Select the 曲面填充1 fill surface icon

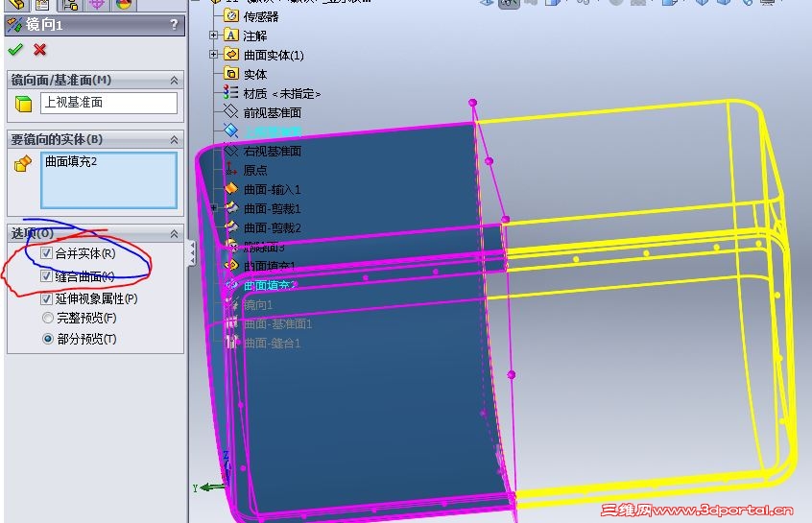(x=231, y=265)
